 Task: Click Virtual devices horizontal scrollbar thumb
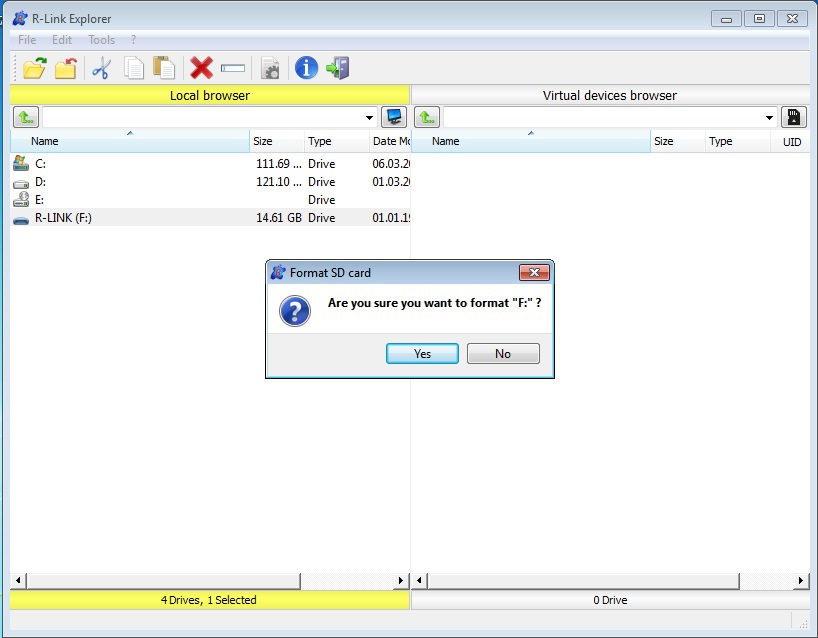pos(583,580)
